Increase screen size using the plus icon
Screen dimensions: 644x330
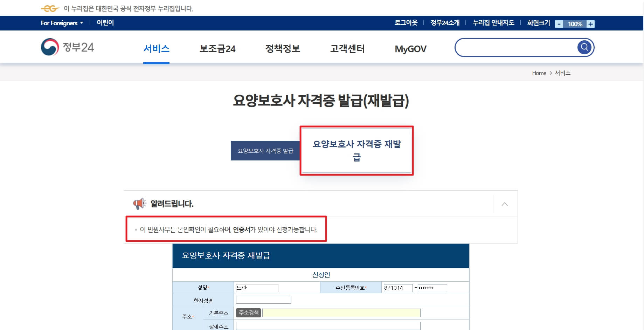pos(590,24)
